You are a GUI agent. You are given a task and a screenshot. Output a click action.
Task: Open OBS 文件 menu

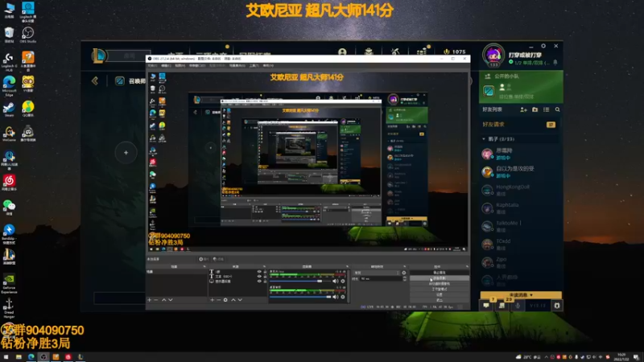[x=152, y=66]
